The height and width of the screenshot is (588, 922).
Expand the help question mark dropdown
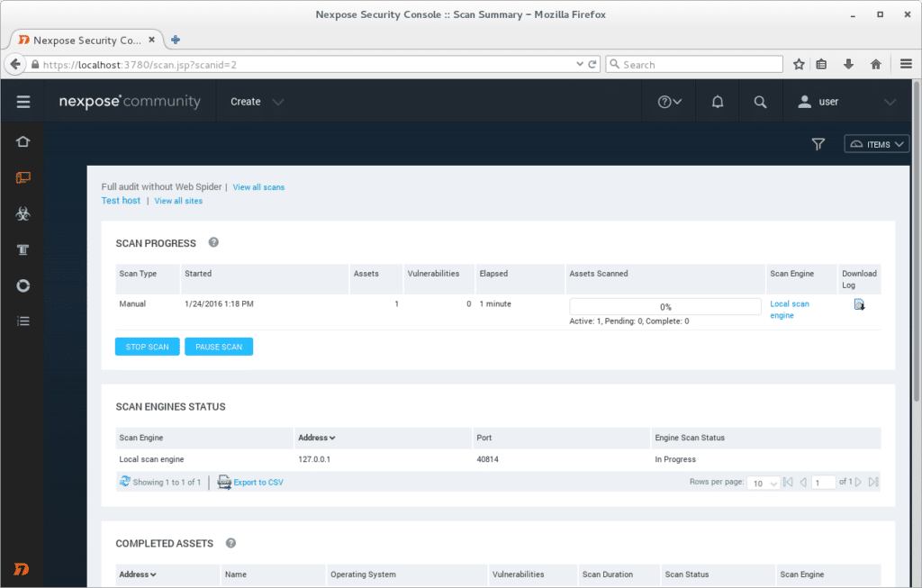[x=668, y=101]
